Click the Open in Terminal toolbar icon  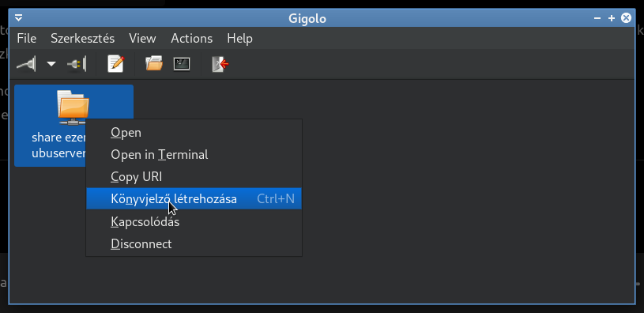(x=182, y=64)
